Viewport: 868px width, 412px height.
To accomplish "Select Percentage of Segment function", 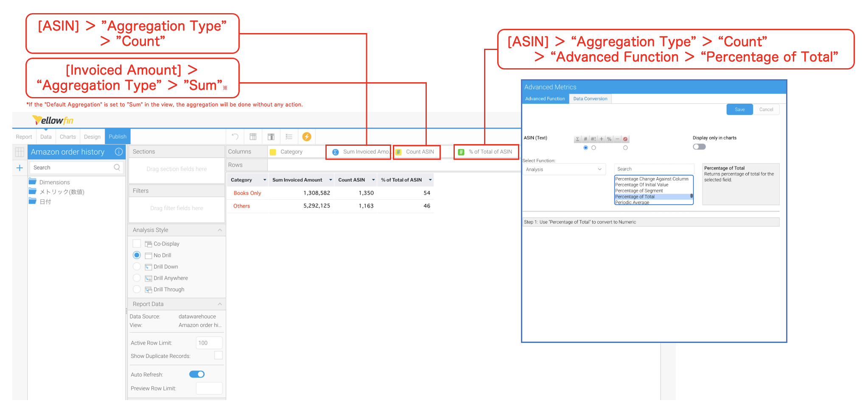I will click(x=639, y=191).
